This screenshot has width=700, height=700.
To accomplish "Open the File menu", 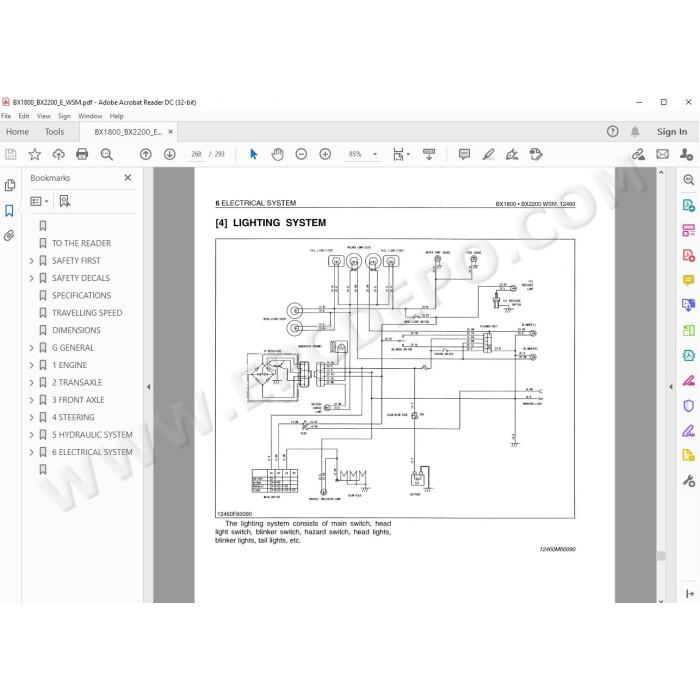I will tap(6, 116).
